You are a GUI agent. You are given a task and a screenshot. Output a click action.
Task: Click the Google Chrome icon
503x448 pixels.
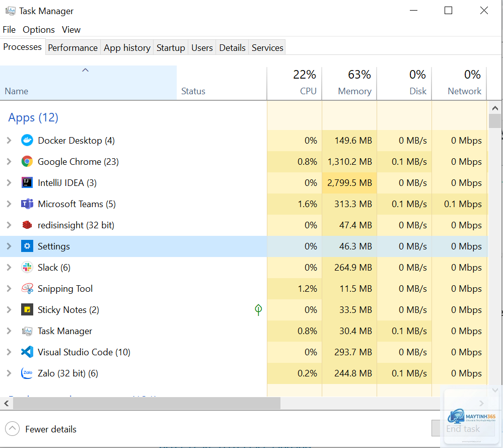[27, 162]
